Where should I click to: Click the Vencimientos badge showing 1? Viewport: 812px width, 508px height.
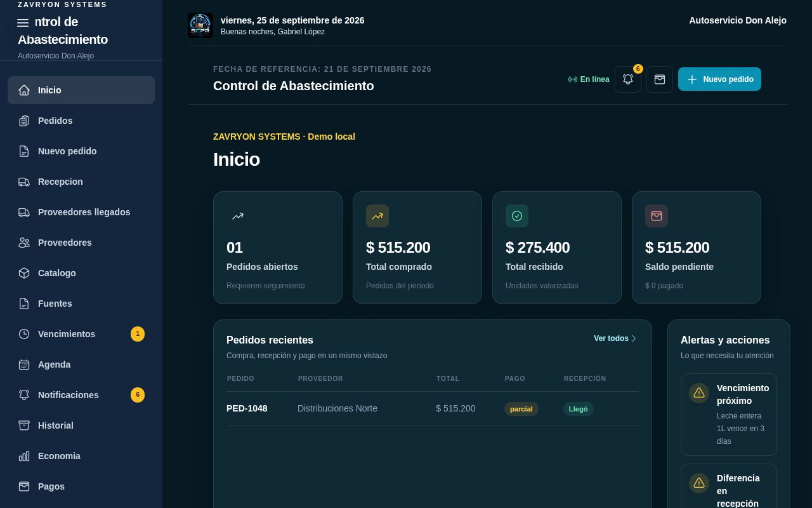coord(138,334)
